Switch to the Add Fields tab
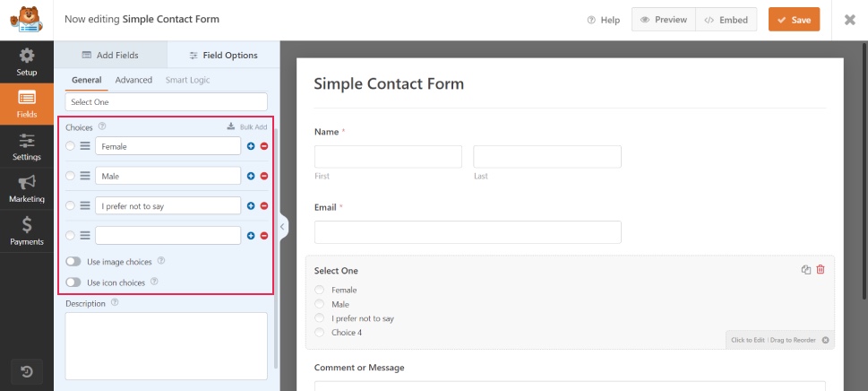 tap(110, 55)
